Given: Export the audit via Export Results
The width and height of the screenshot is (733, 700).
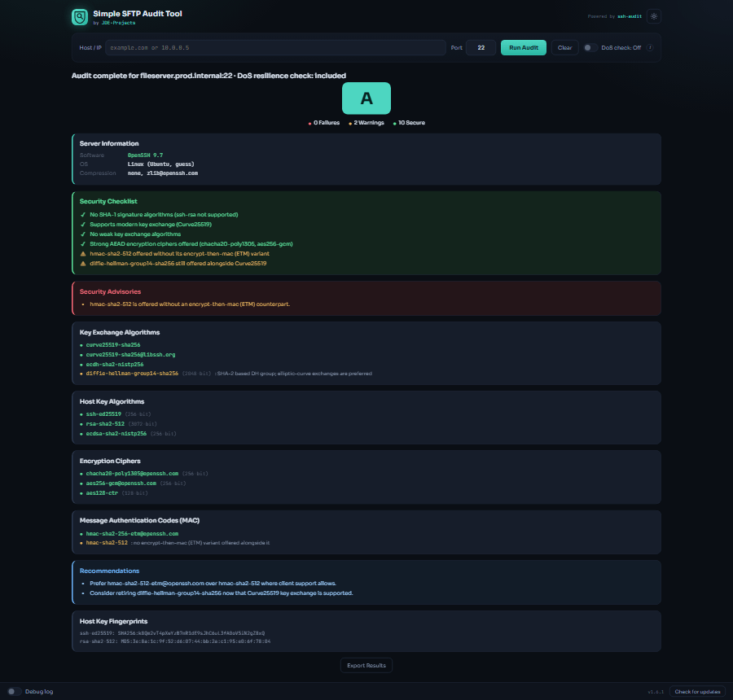Looking at the screenshot, I should 366,666.
